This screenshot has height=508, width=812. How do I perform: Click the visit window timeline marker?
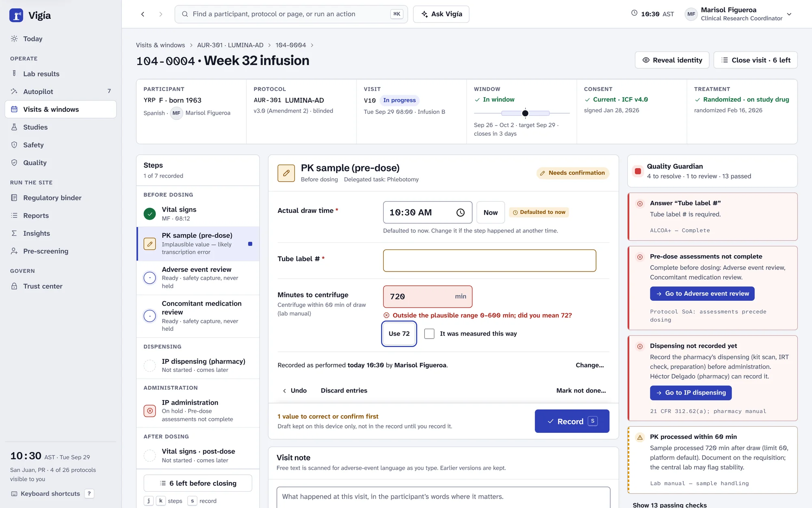[x=525, y=113]
